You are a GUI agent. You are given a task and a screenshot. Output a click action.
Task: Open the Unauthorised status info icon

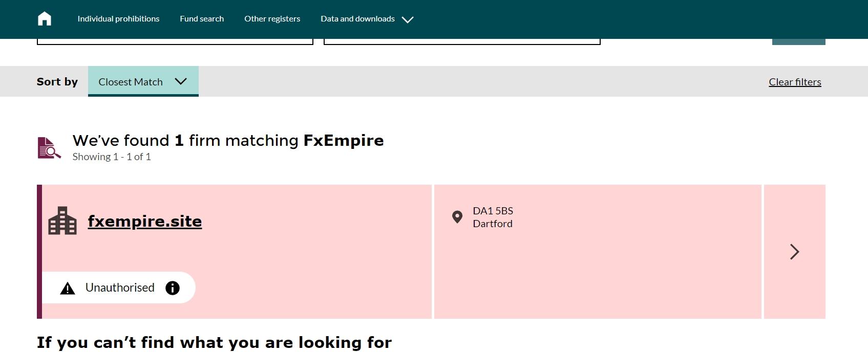[173, 288]
